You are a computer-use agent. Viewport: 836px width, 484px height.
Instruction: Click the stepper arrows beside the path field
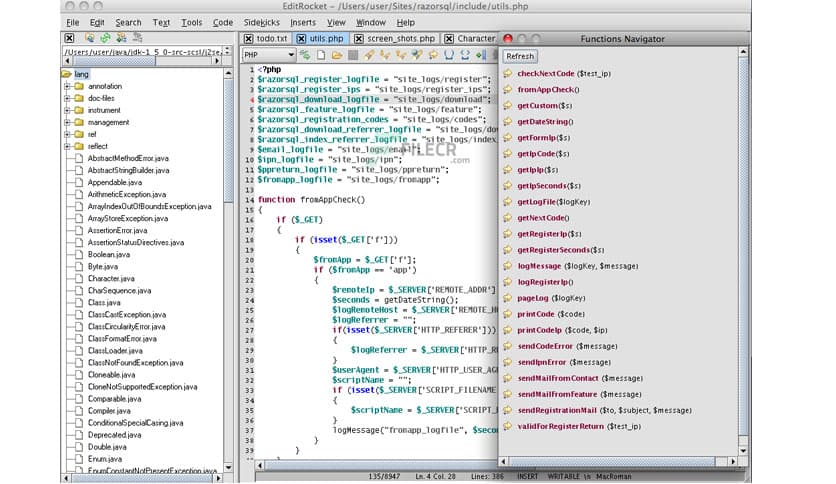click(228, 51)
